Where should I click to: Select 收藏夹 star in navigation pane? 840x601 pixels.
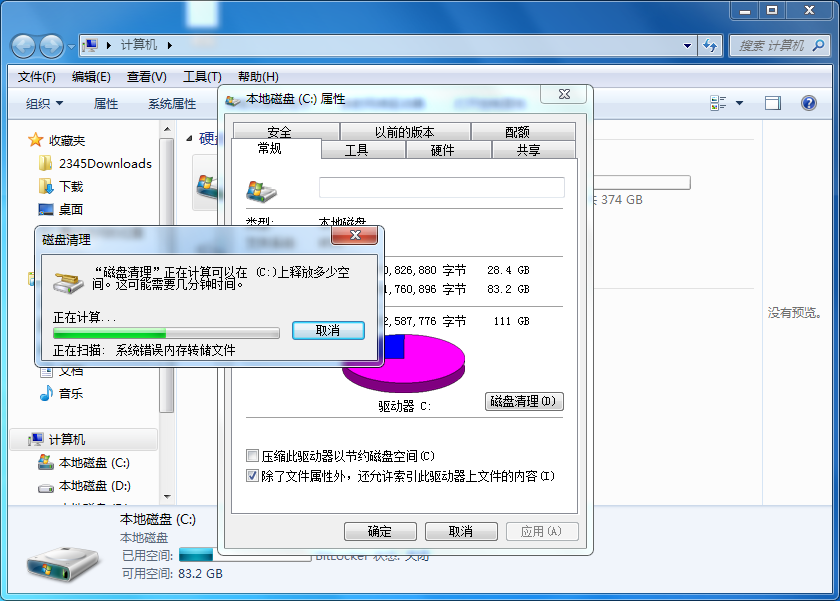click(x=35, y=140)
